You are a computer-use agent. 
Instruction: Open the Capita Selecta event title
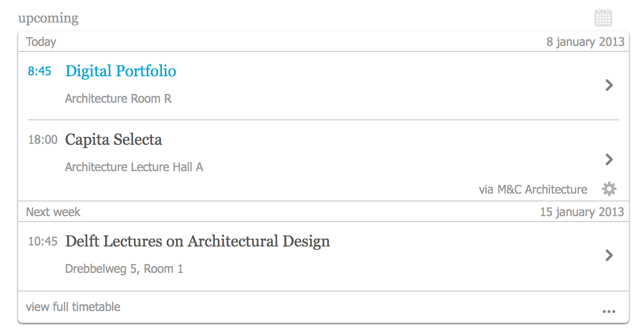pyautogui.click(x=114, y=140)
